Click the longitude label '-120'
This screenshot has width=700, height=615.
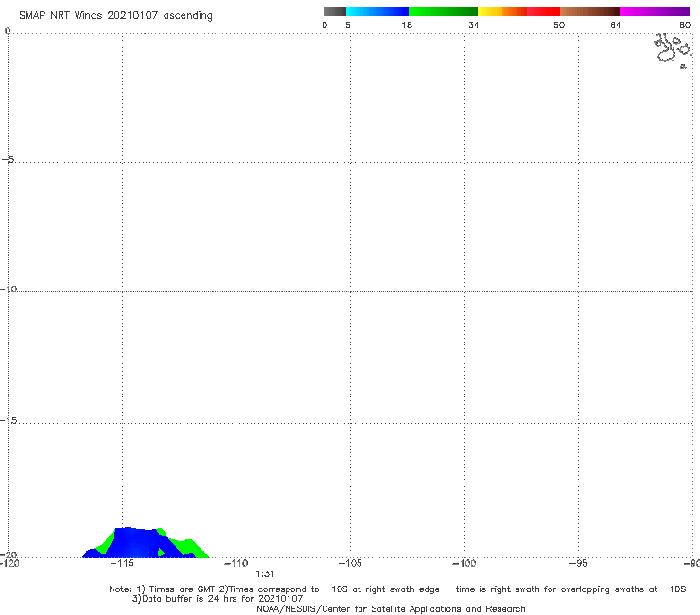9,563
